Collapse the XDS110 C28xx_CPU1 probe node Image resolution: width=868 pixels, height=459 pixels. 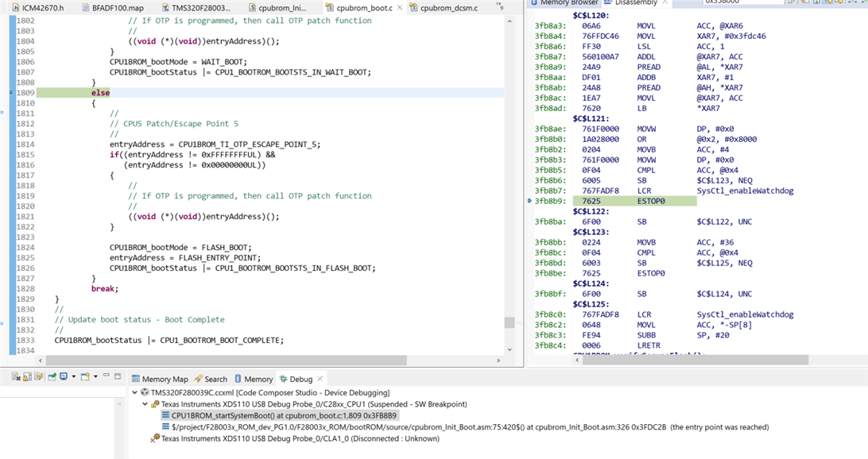(145, 404)
